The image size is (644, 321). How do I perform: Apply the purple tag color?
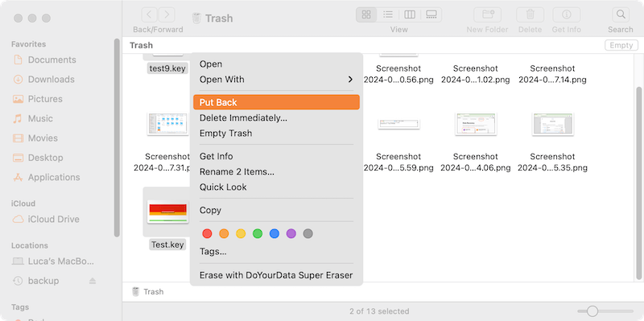pos(291,234)
